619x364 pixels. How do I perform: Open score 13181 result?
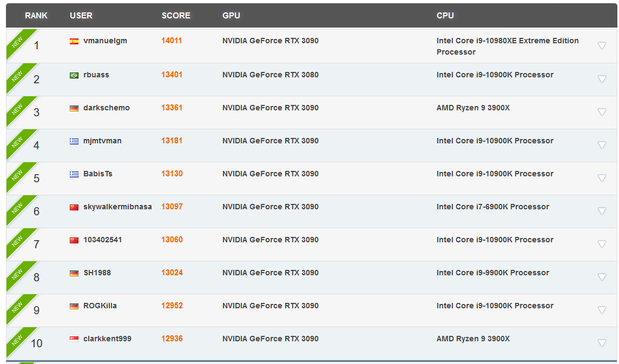click(172, 141)
